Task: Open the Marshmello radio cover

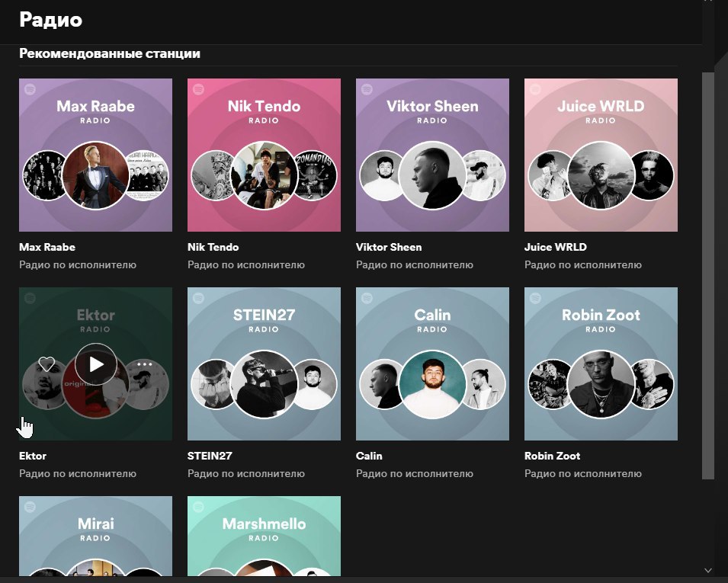Action: pos(265,536)
